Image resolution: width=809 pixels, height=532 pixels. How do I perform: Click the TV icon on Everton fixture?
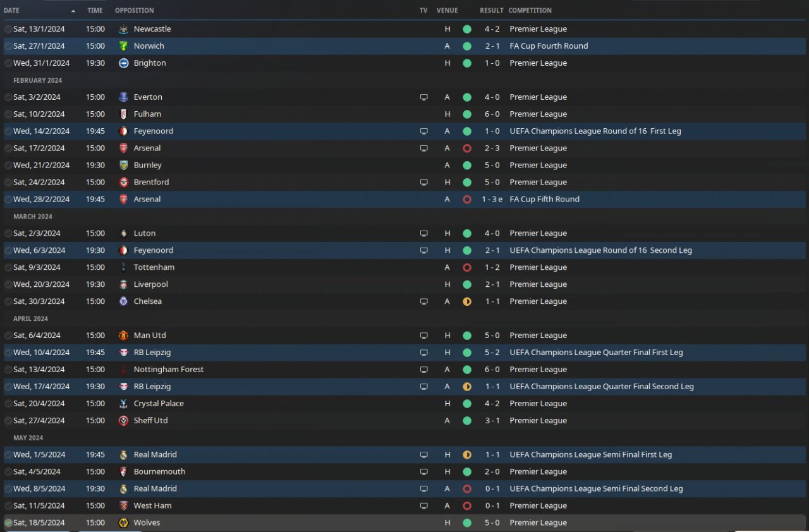tap(423, 97)
